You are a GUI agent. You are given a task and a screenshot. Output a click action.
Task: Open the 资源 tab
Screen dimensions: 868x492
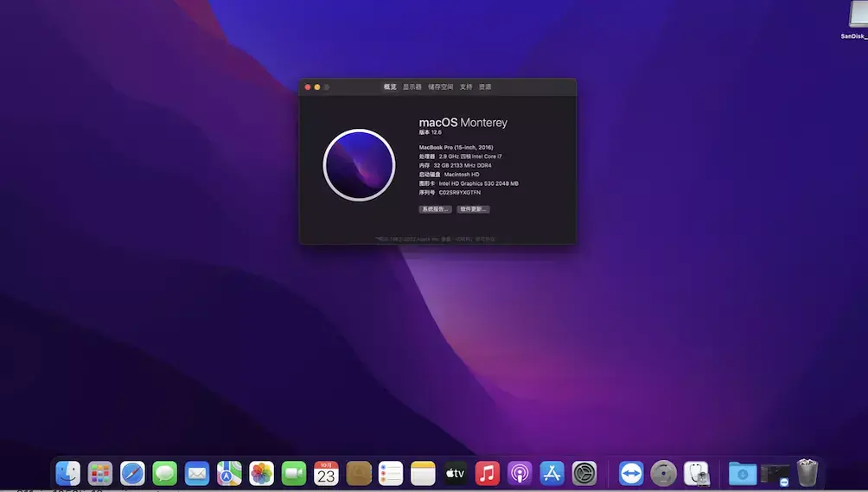(x=485, y=86)
